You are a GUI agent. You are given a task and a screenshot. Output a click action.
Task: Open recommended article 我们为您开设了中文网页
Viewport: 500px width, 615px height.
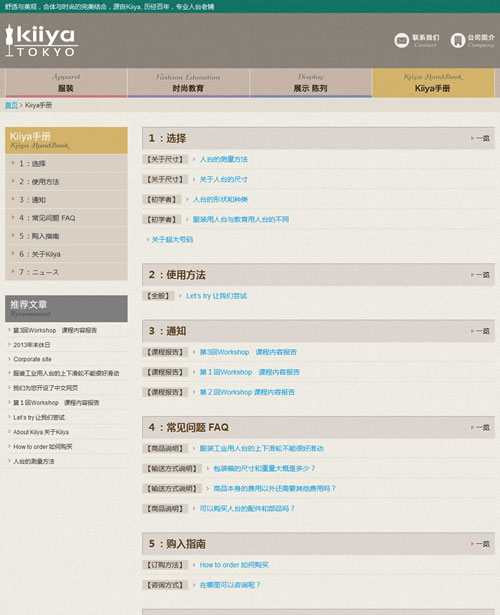click(x=45, y=388)
